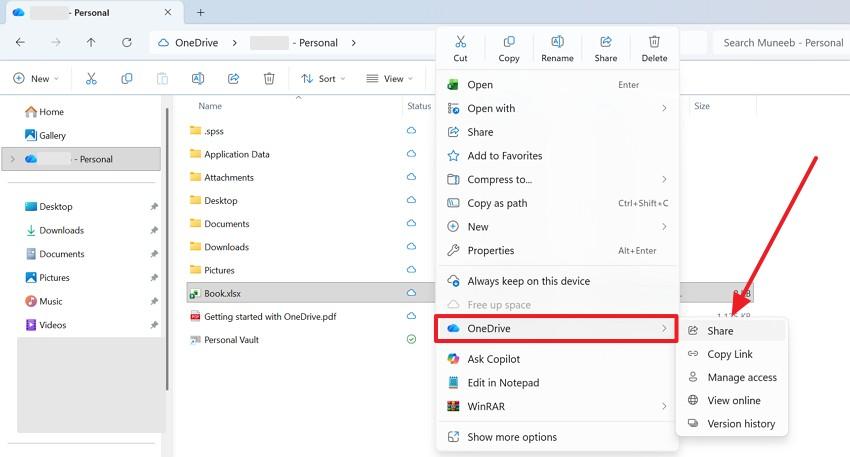
Task: Refresh the folder view
Action: (x=126, y=42)
